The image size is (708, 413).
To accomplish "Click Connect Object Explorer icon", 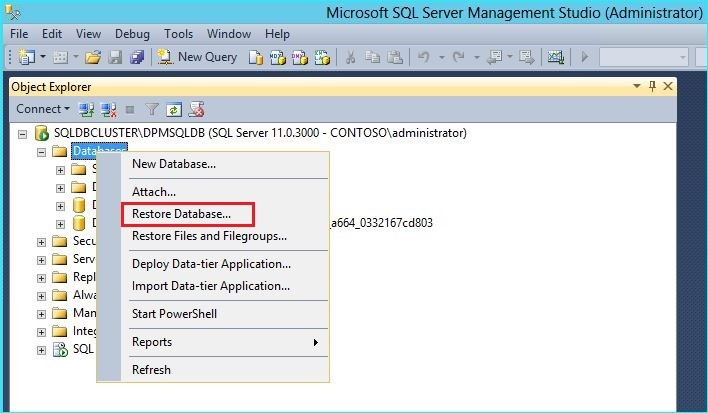I will (86, 109).
